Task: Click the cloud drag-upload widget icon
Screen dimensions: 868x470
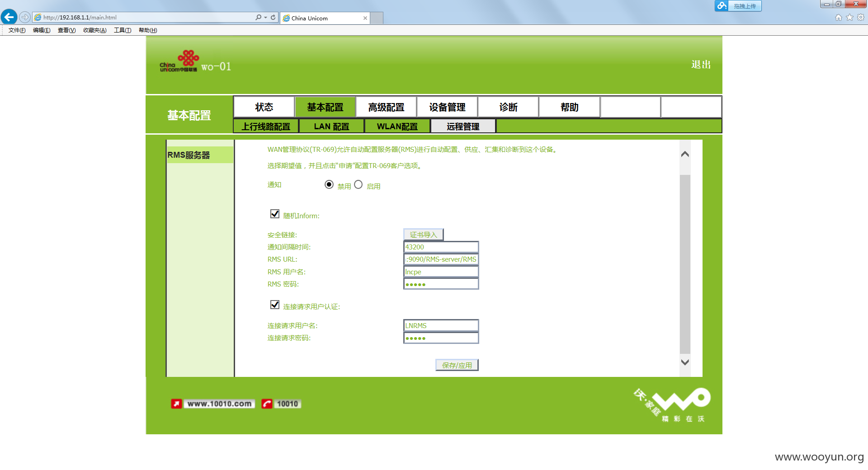Action: click(x=722, y=5)
